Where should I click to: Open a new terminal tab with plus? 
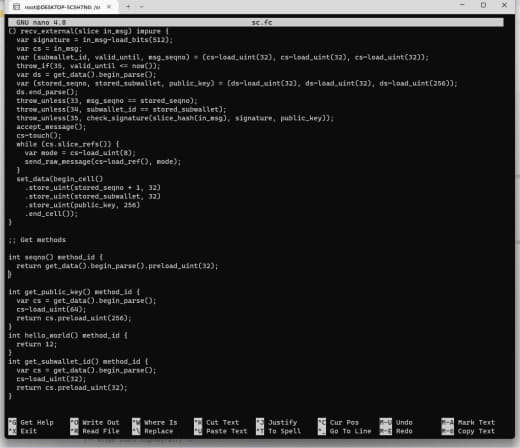(128, 6)
